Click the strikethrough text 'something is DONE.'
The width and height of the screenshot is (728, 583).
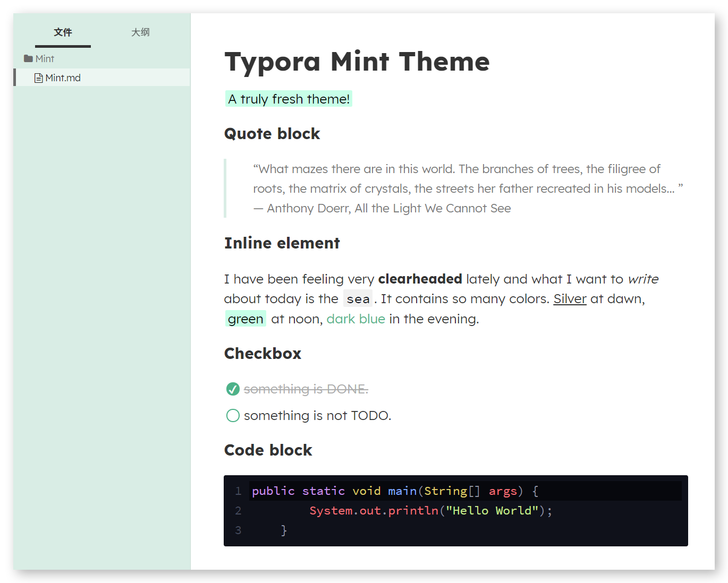tap(306, 389)
